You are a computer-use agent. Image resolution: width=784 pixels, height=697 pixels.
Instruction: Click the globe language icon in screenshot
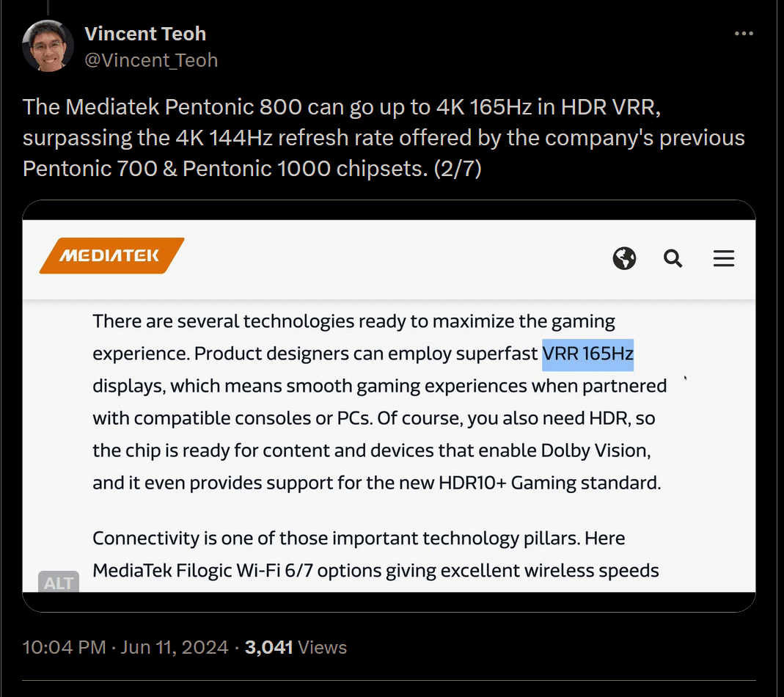[x=625, y=258]
